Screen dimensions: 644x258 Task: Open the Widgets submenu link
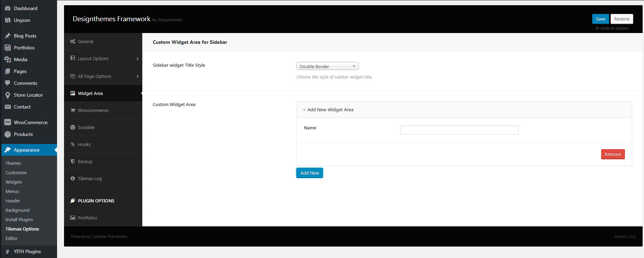click(x=14, y=182)
